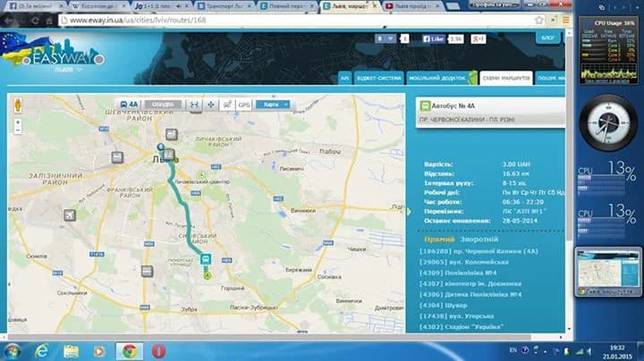The height and width of the screenshot is (361, 644).
Task: Select the Прямий direction tab
Action: (x=439, y=239)
